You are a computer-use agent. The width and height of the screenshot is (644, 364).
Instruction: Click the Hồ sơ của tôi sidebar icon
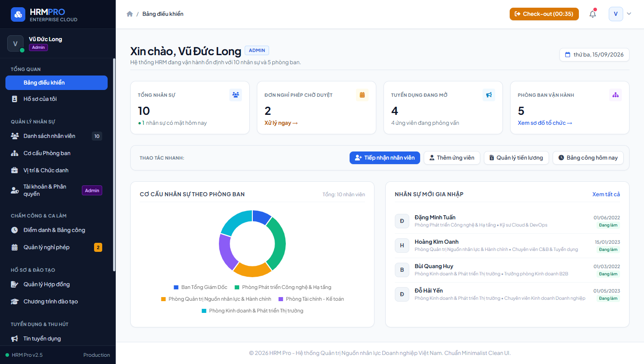click(x=14, y=99)
